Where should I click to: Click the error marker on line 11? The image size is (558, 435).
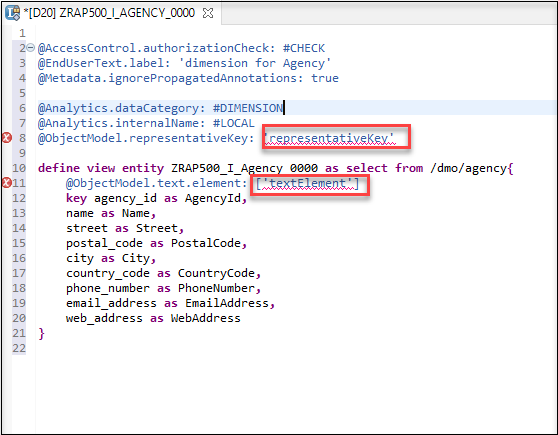point(7,183)
